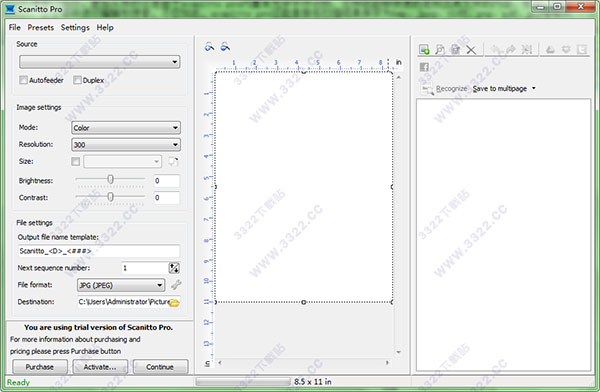This screenshot has width=600, height=392.
Task: Click the Brightness value field
Action: [166, 181]
